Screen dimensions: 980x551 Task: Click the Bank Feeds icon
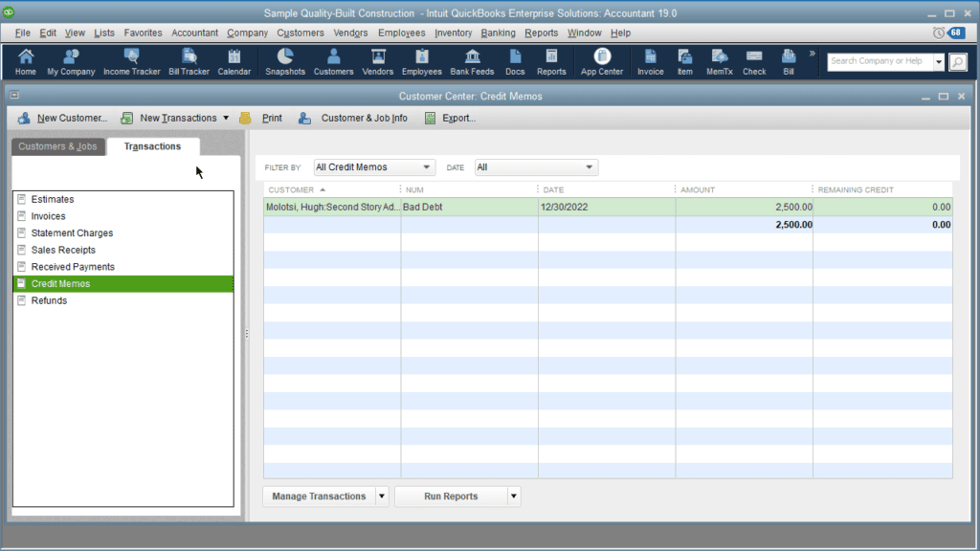(x=472, y=62)
